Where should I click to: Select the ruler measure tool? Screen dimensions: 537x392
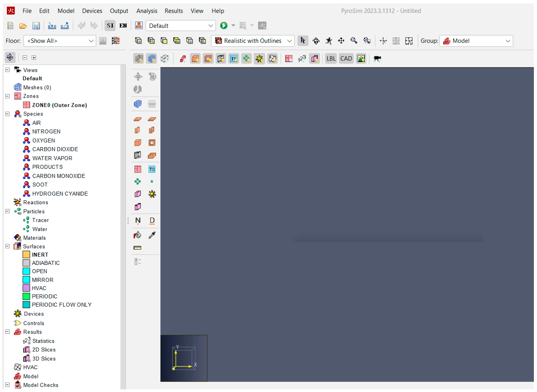coord(138,248)
